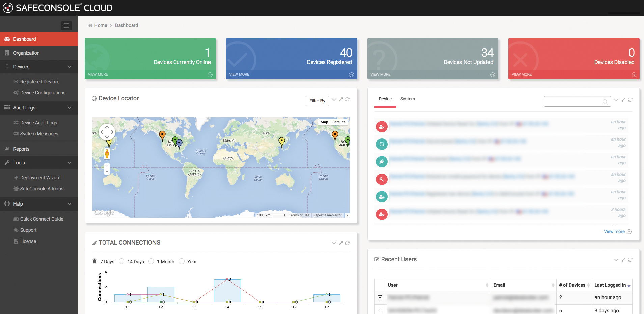
Task: Select the 7 Days radio button
Action: click(94, 261)
